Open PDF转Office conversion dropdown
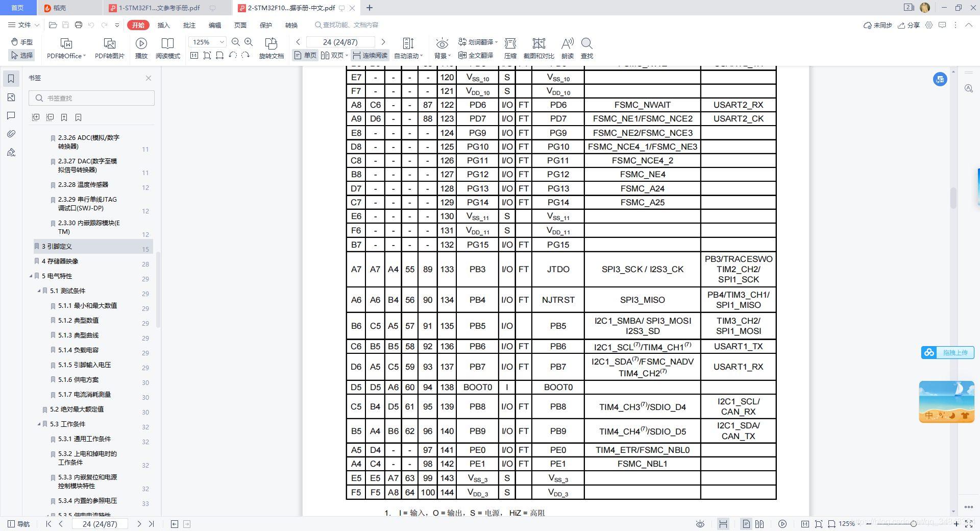980x531 pixels. (66, 49)
